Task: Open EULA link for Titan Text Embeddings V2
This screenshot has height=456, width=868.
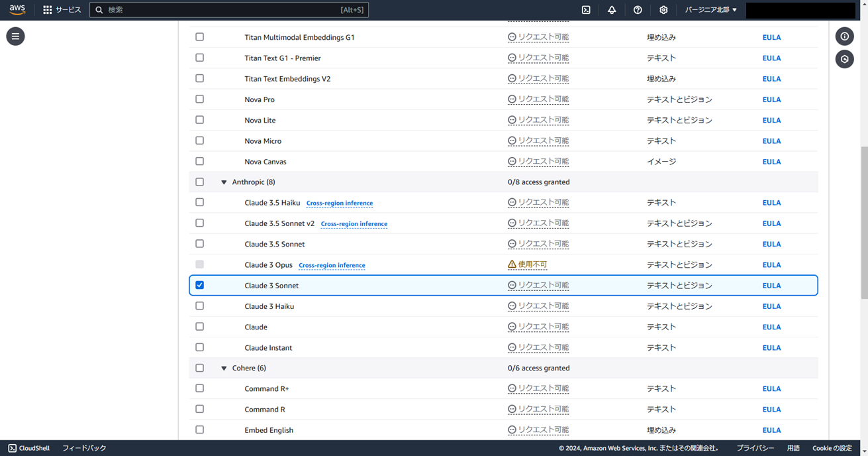Action: click(x=771, y=79)
